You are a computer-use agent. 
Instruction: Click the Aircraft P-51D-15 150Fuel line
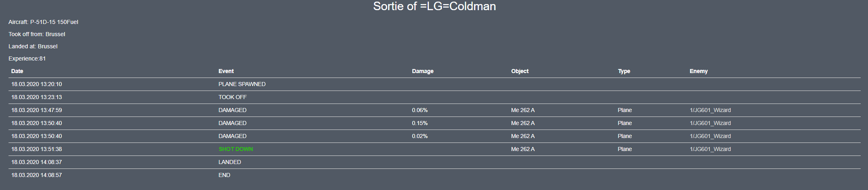click(x=43, y=22)
